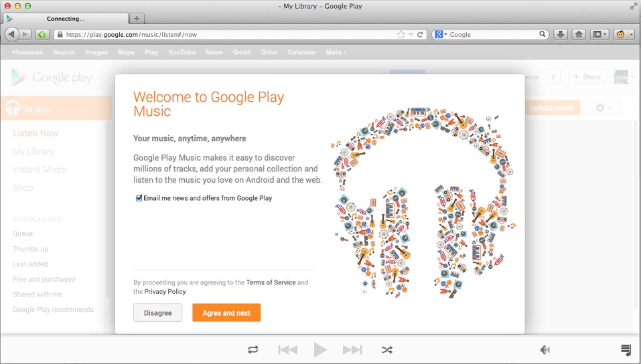Select the Connecting... browser tab
This screenshot has width=641, height=364.
point(66,18)
